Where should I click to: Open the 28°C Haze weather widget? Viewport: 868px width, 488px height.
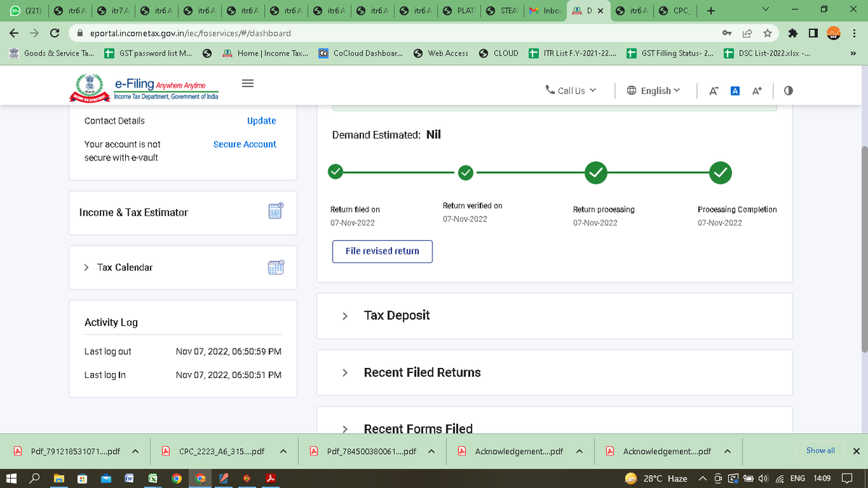[657, 478]
